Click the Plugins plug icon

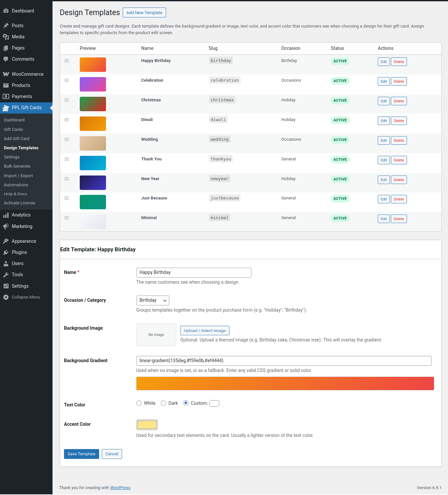click(x=6, y=252)
